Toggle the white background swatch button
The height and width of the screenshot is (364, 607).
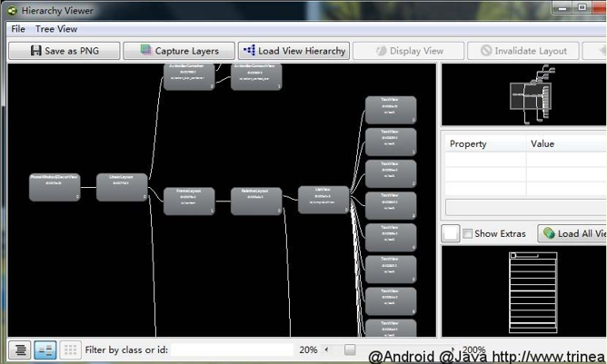tap(451, 233)
